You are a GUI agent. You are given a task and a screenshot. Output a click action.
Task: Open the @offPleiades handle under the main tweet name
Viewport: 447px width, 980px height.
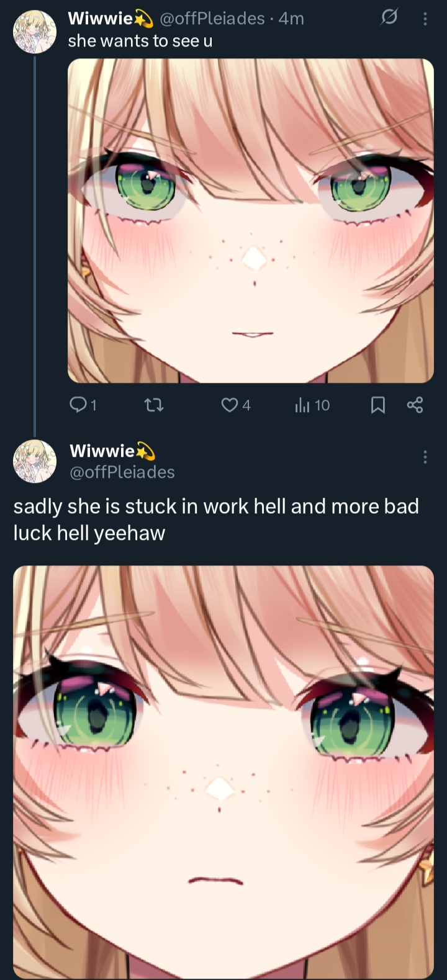[122, 472]
